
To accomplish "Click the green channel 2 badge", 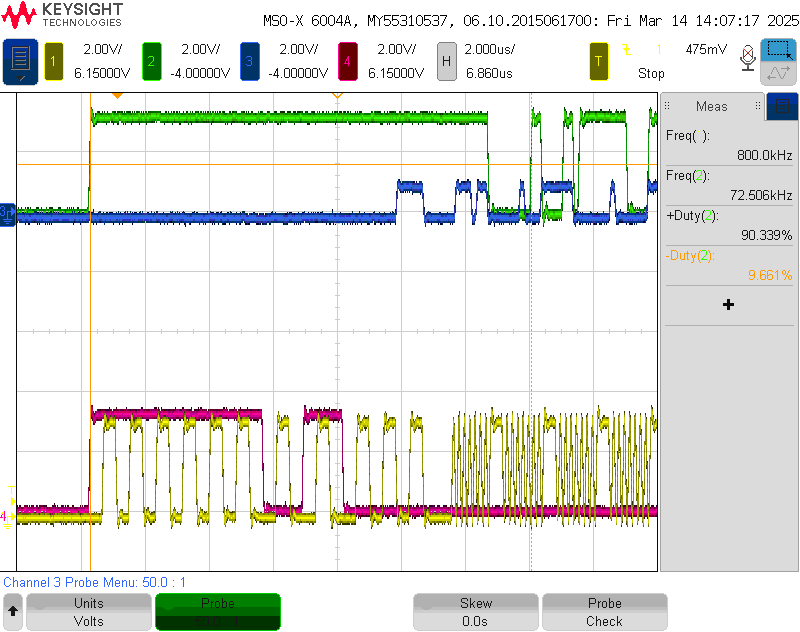I will 152,62.
